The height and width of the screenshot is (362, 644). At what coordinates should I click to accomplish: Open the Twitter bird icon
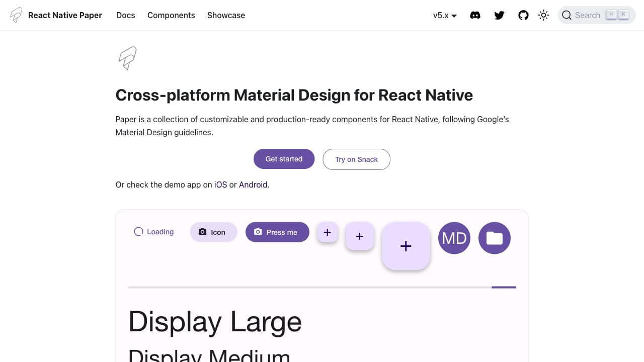(499, 15)
